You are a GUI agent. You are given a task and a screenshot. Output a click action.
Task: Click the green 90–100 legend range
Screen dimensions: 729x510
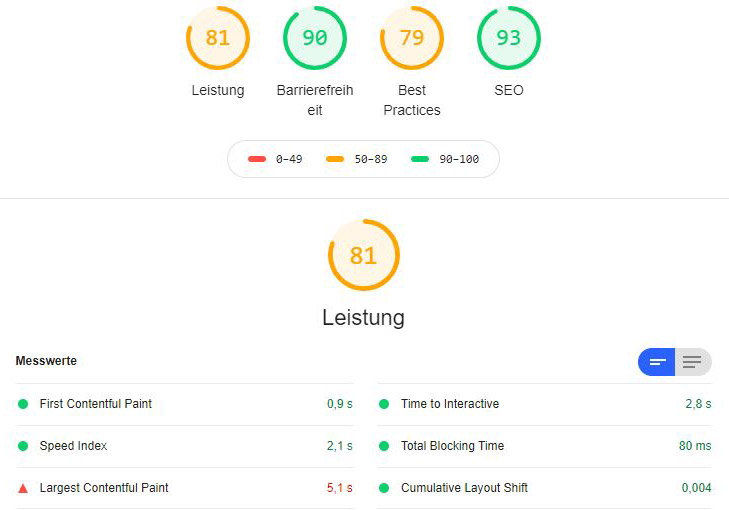pos(445,159)
